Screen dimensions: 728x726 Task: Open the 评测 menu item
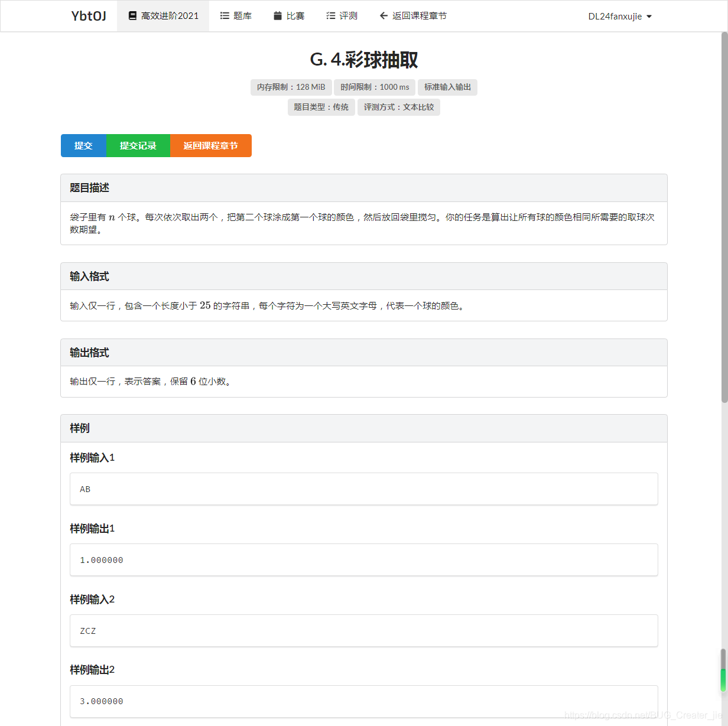342,16
